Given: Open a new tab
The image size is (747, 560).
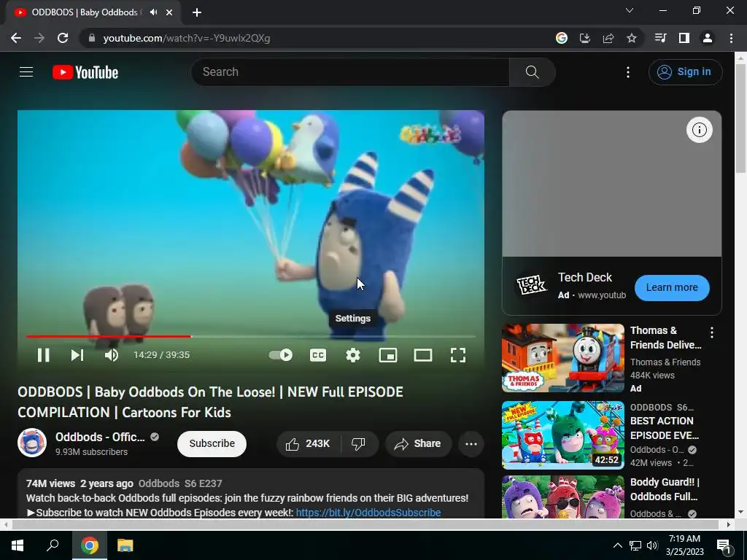Looking at the screenshot, I should coord(197,12).
